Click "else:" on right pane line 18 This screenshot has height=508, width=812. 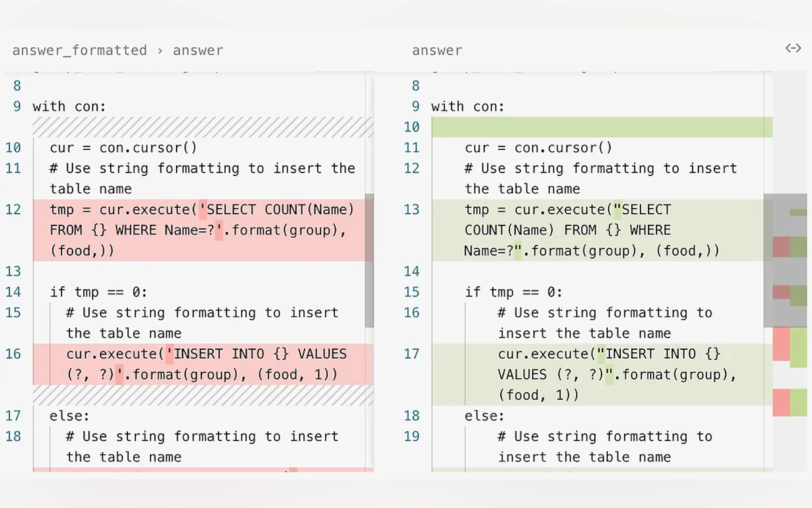tap(484, 416)
